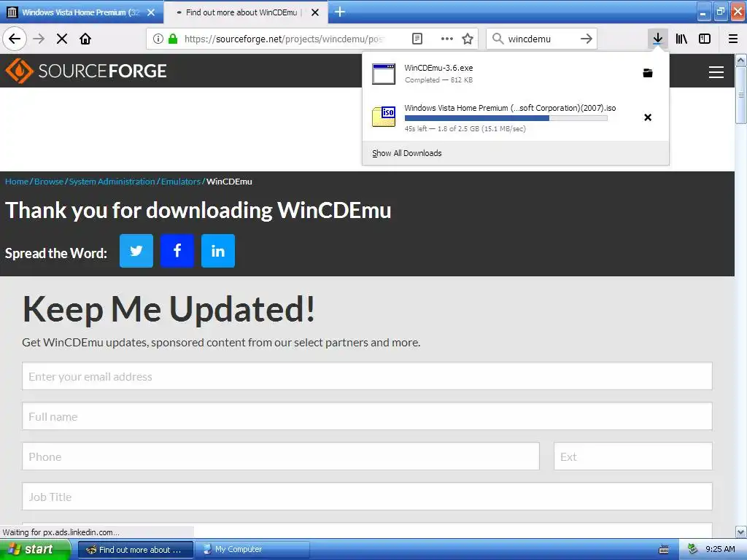
Task: Share on Twitter
Action: click(x=136, y=251)
